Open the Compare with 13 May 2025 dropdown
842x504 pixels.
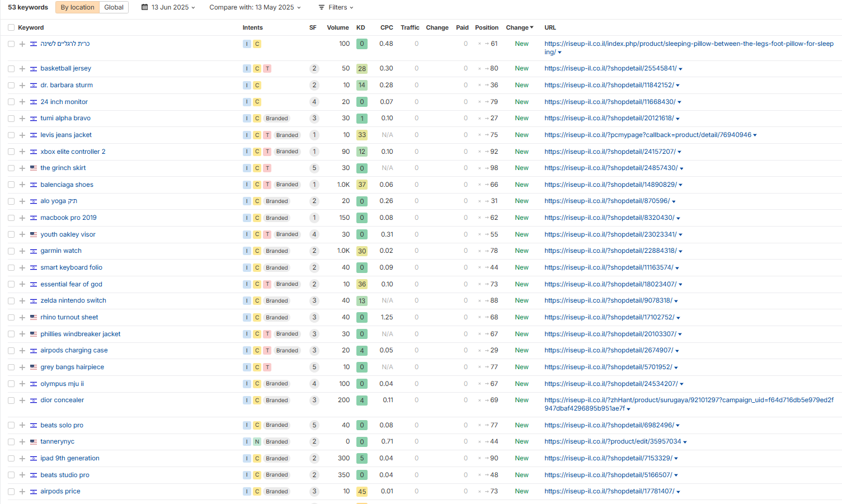[255, 7]
